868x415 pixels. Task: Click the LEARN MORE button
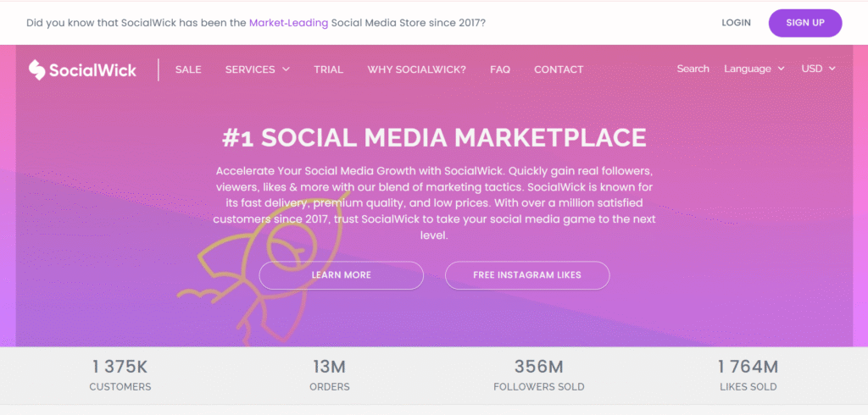click(x=341, y=275)
